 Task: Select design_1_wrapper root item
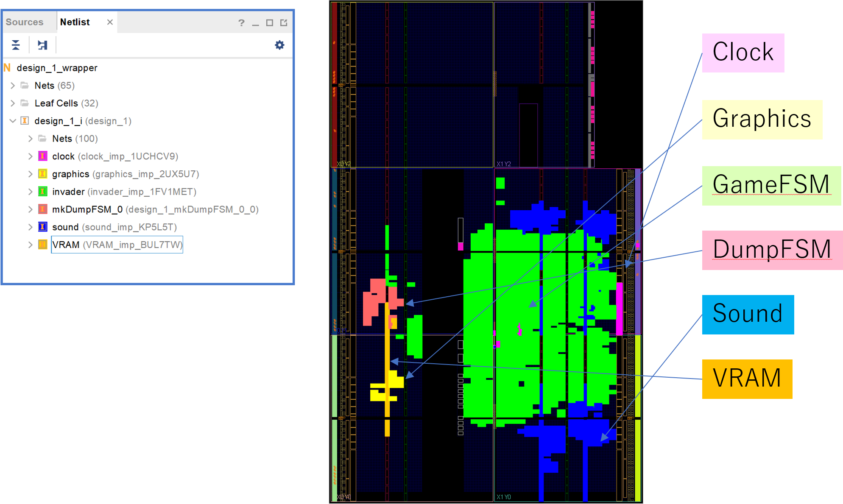pyautogui.click(x=57, y=68)
